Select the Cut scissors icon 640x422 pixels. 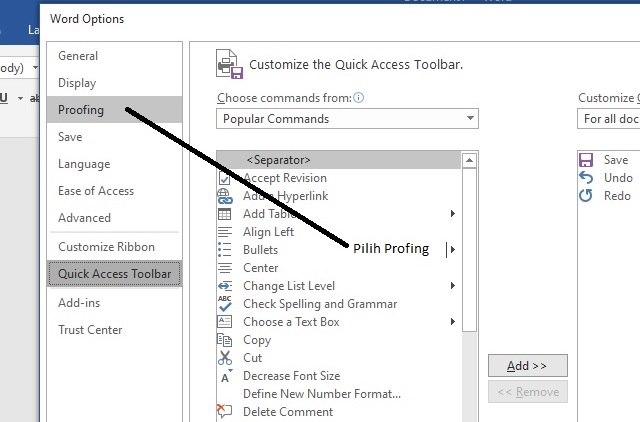click(x=225, y=358)
